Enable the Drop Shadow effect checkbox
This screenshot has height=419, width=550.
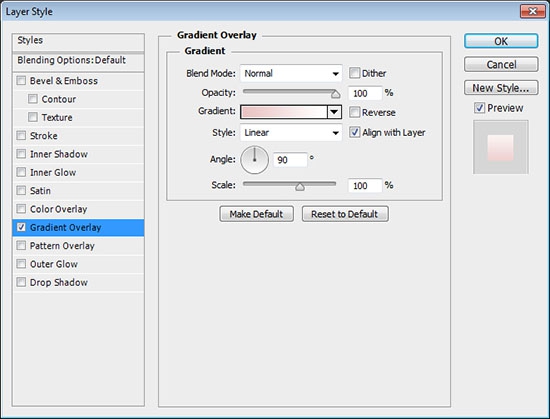pos(21,282)
